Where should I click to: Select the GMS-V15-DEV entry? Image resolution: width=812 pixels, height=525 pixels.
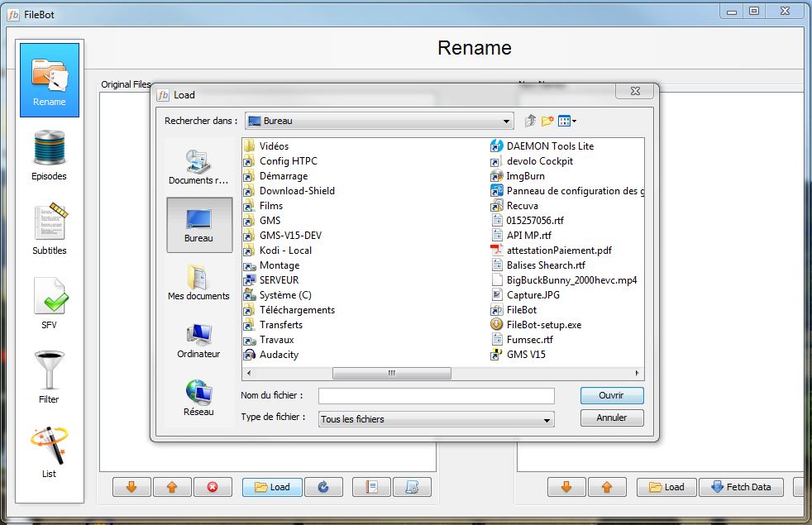283,236
